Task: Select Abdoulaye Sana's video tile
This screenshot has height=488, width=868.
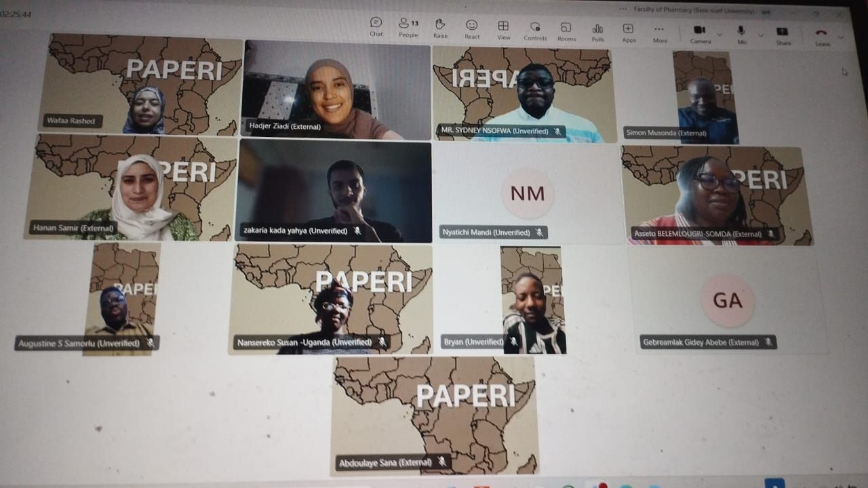Action: pos(434,415)
